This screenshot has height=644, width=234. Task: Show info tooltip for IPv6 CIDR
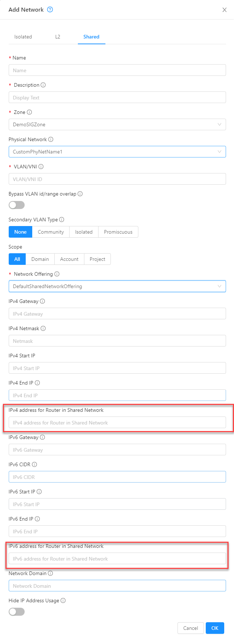pos(34,464)
